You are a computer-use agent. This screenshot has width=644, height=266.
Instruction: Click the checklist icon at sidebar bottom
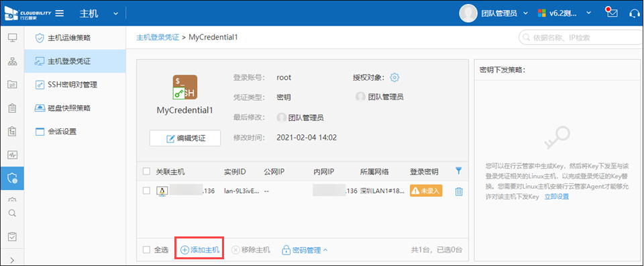coord(12,237)
